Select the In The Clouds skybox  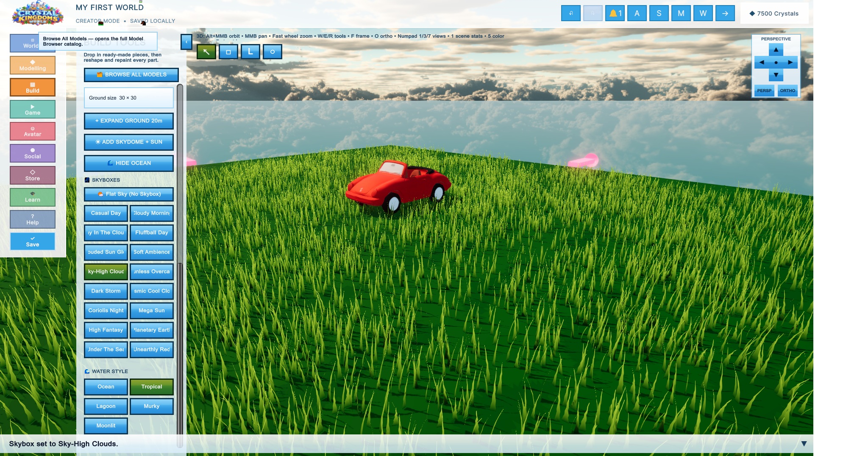[106, 232]
